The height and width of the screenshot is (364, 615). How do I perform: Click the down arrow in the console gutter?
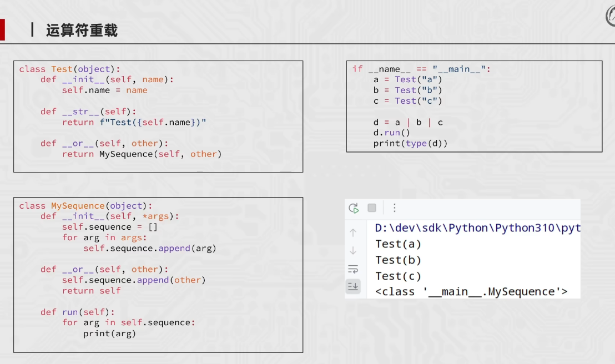(x=353, y=250)
